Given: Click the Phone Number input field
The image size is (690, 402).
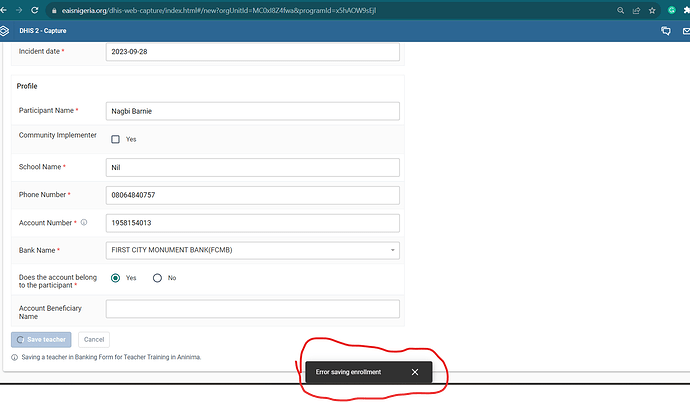Looking at the screenshot, I should coord(252,194).
